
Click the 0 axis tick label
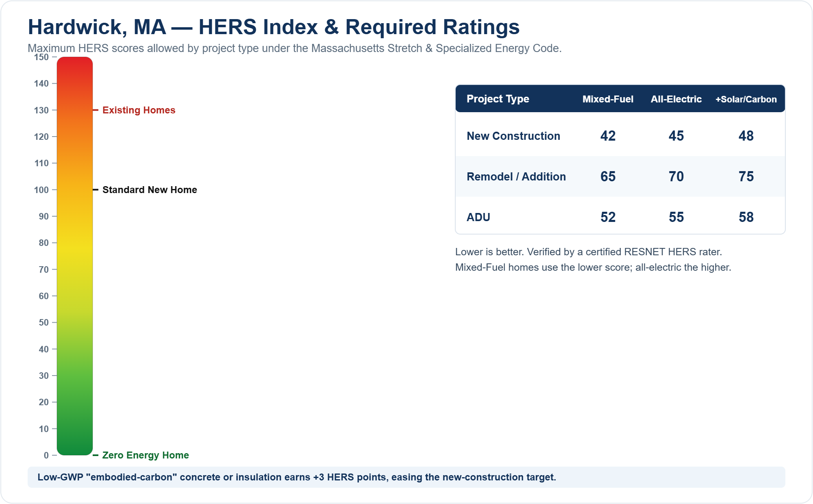[x=46, y=456]
